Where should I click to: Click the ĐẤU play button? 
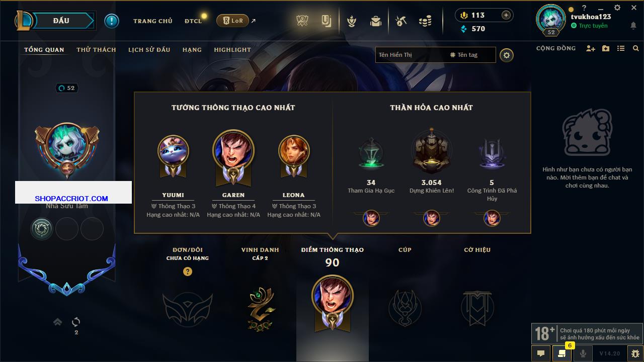[61, 21]
